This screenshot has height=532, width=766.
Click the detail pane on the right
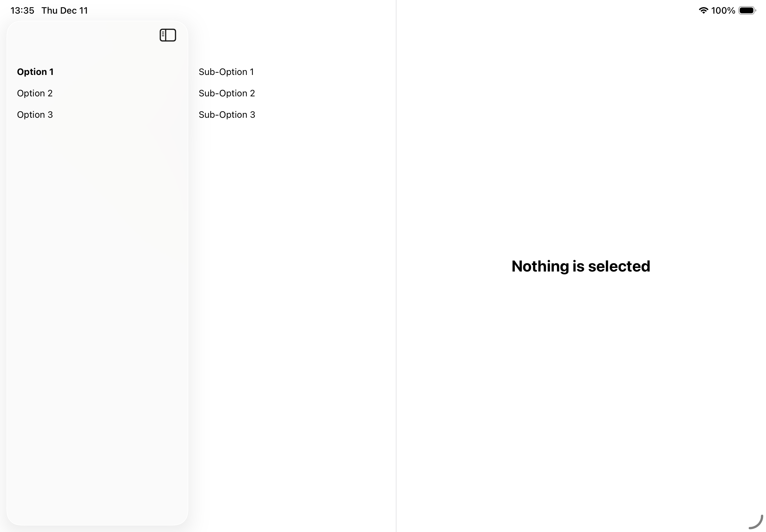[581, 367]
